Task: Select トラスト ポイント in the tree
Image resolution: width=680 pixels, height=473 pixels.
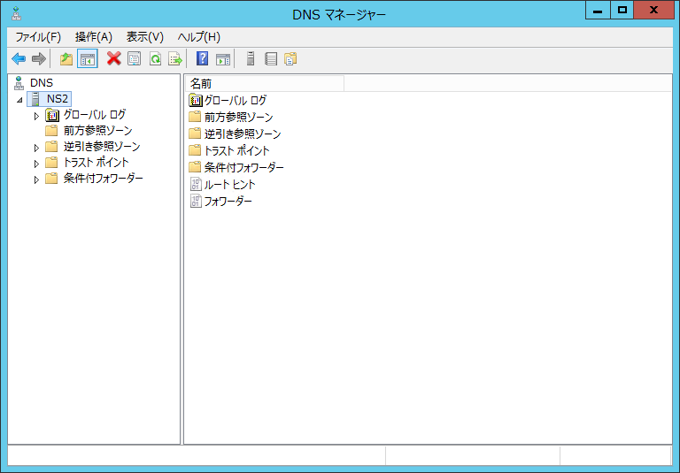Action: [96, 162]
